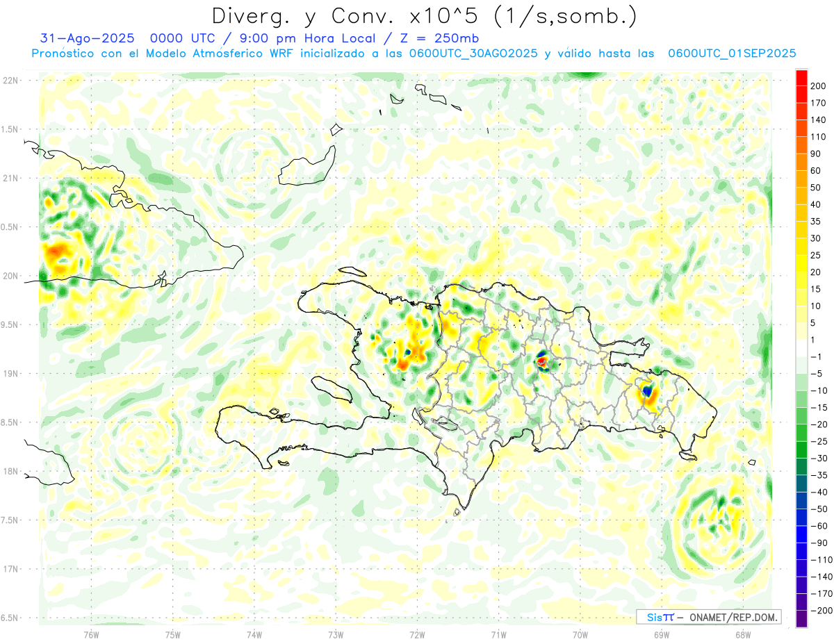
Task: Click the "-90" value on color scale
Action: click(x=818, y=543)
